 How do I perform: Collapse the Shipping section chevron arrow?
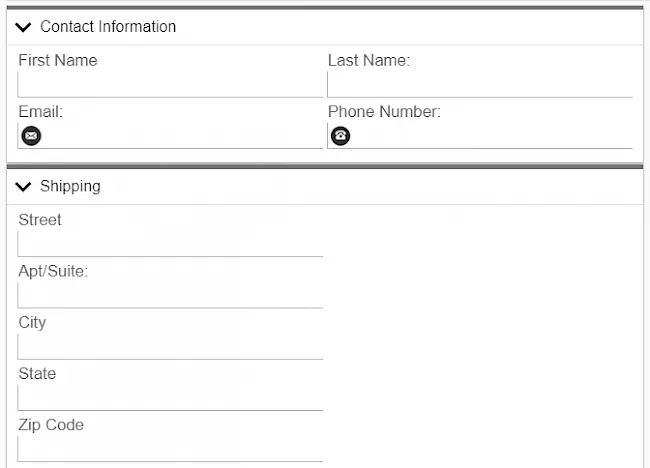point(24,187)
